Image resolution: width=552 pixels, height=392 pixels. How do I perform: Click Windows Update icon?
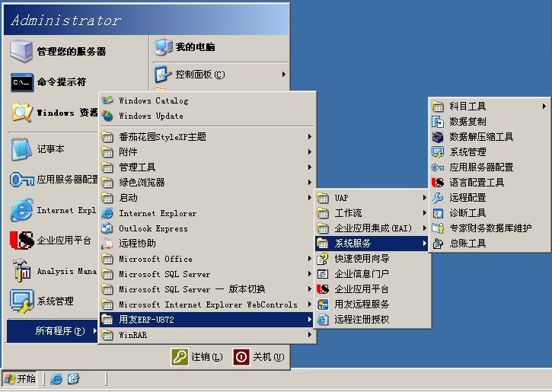pyautogui.click(x=107, y=116)
